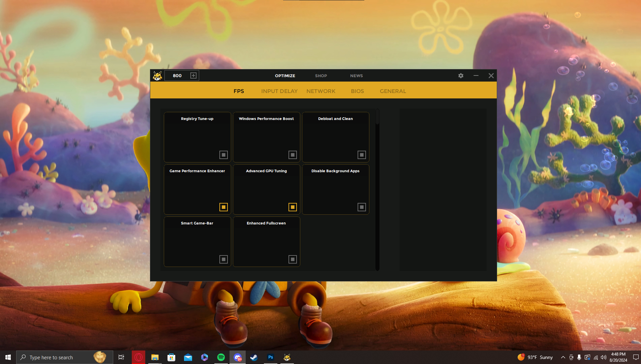
Task: Select the NETWORK tab
Action: click(320, 91)
